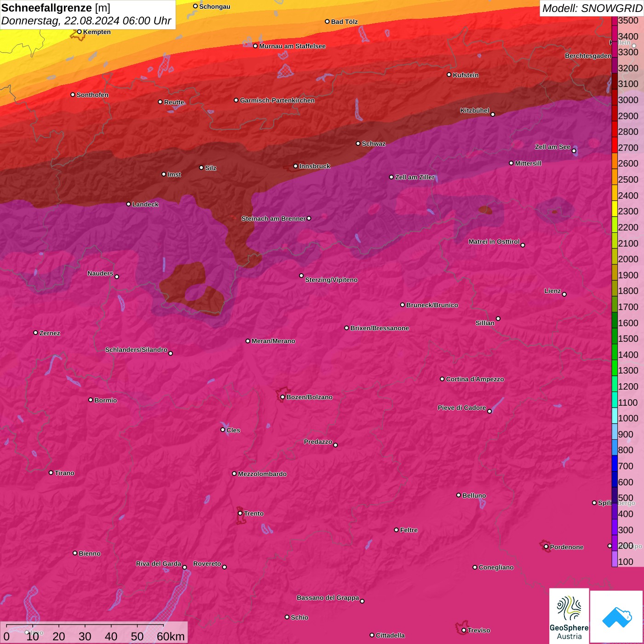
Task: Select the 3500 m legend color
Action: point(614,21)
